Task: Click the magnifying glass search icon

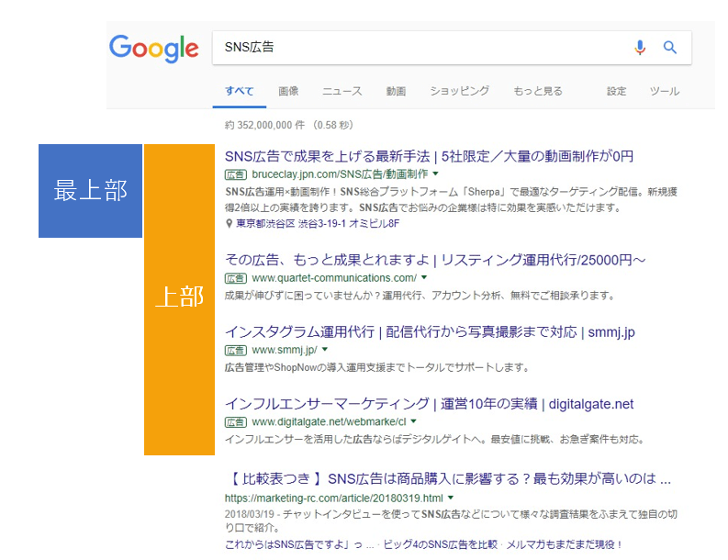Action: point(670,48)
